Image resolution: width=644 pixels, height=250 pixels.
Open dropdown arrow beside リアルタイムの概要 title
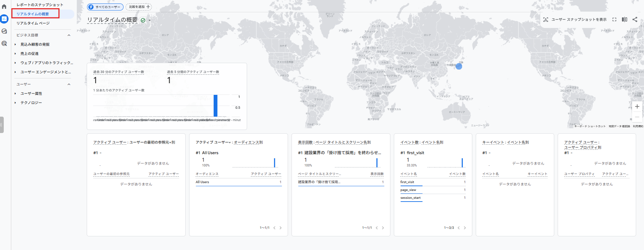(150, 20)
